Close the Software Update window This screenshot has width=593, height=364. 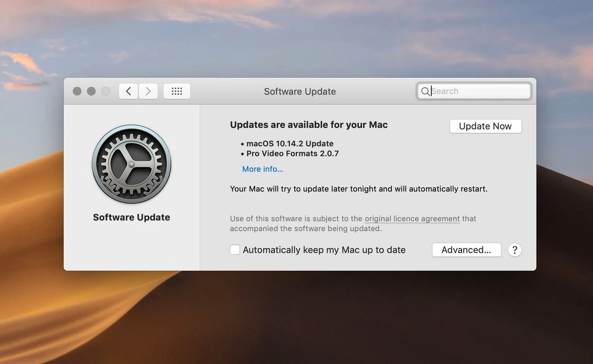coord(77,91)
